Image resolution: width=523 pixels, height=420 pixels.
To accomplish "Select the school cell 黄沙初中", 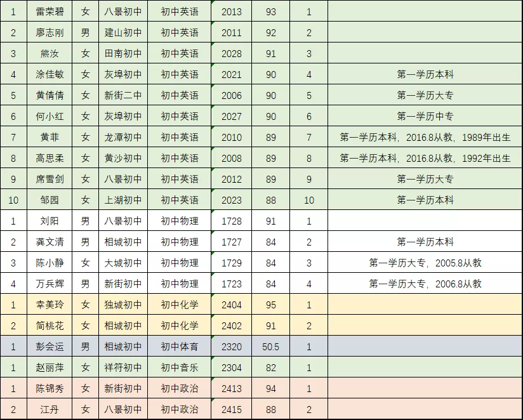I will coord(123,158).
